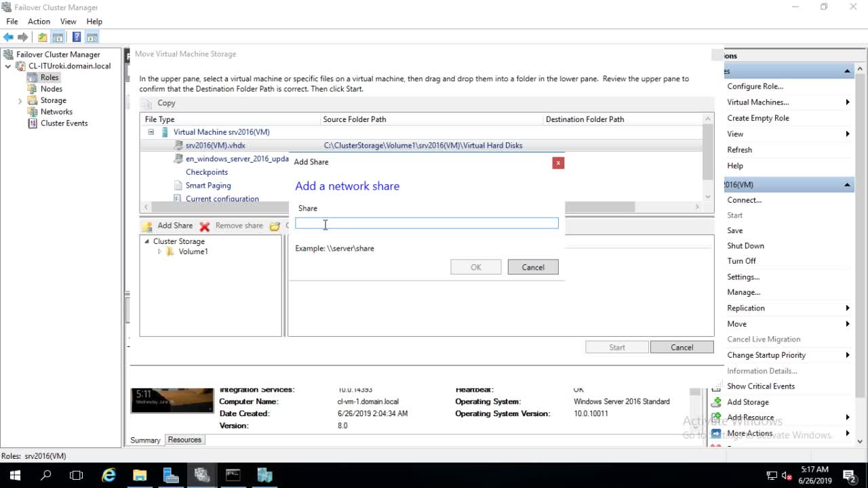This screenshot has height=488, width=868.
Task: Select Failover Cluster Manager root node
Action: (58, 54)
